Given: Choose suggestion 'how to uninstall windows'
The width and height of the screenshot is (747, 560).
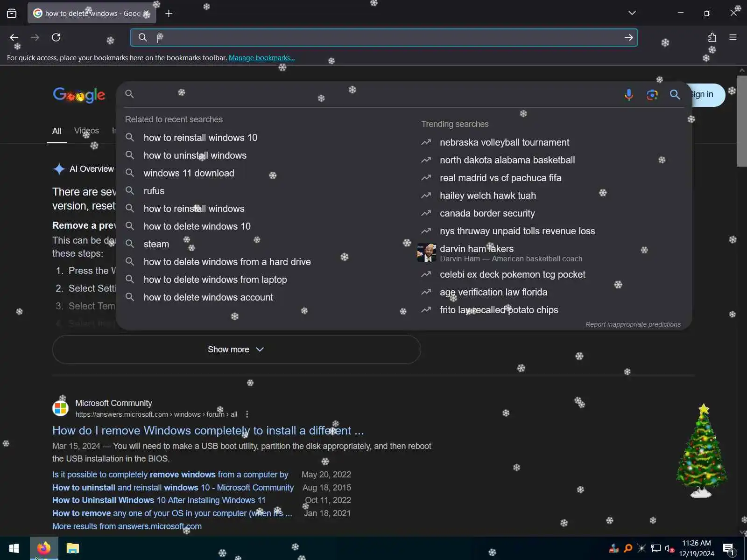Looking at the screenshot, I should point(195,155).
